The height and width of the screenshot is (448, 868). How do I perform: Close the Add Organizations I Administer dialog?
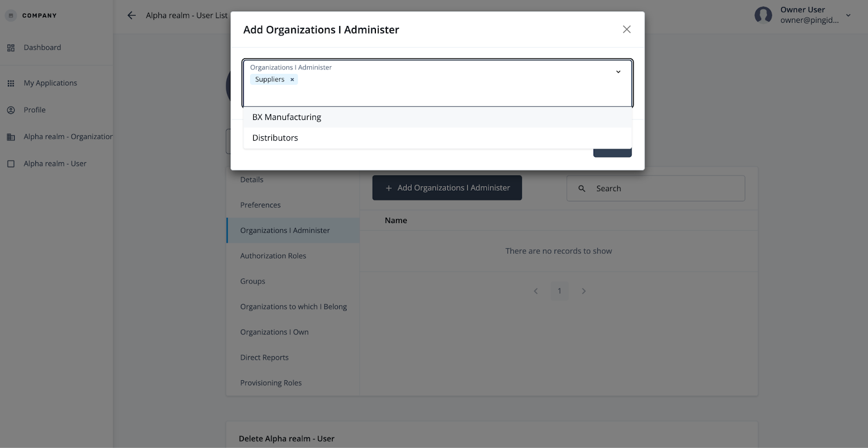(x=627, y=29)
